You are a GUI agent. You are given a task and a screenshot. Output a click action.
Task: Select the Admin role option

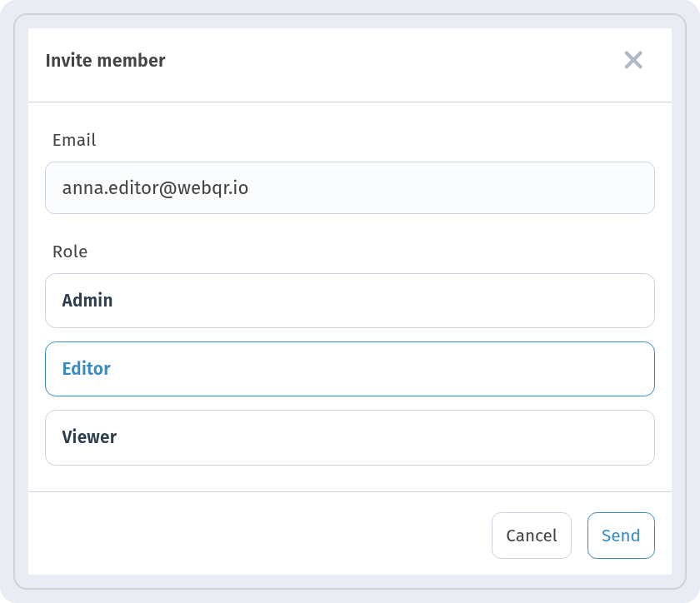coord(349,301)
